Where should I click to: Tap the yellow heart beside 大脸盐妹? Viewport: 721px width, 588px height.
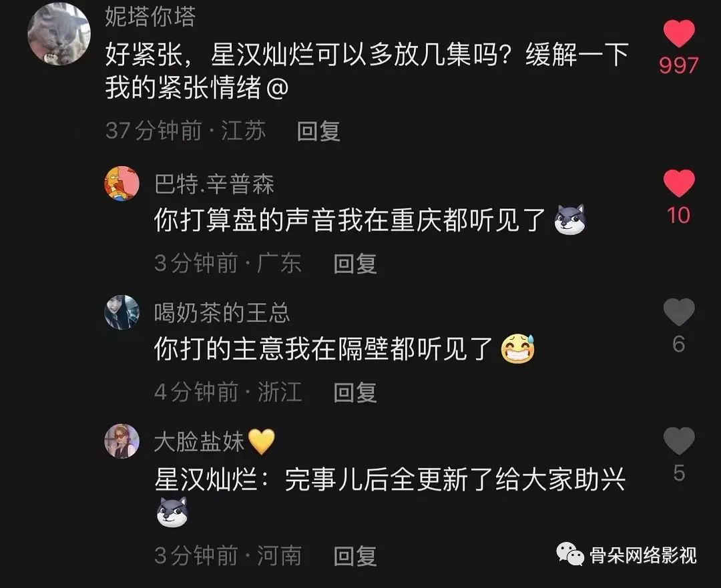pos(262,441)
